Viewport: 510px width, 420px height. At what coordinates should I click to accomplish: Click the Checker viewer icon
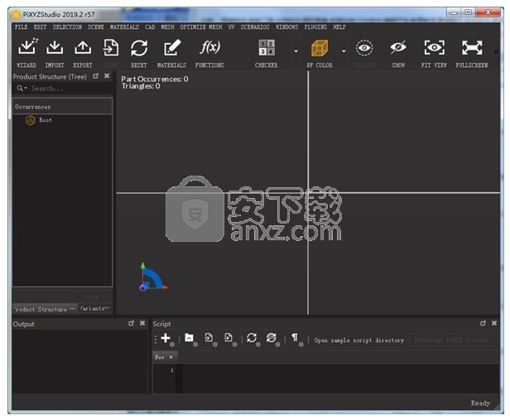[x=267, y=47]
